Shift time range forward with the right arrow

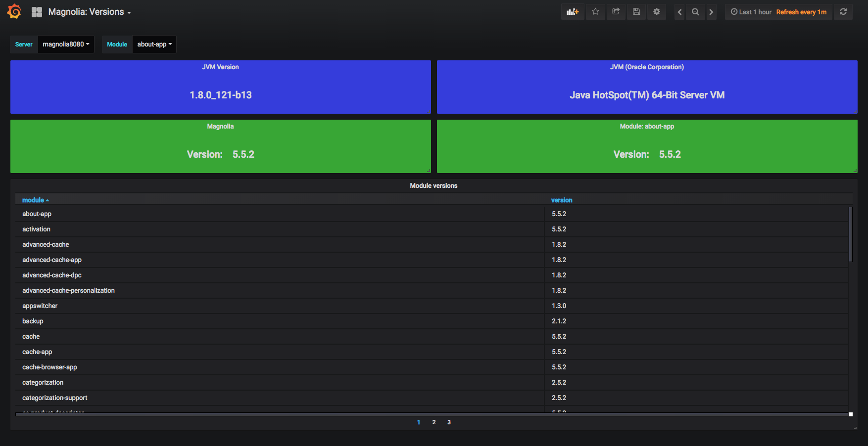click(x=712, y=11)
